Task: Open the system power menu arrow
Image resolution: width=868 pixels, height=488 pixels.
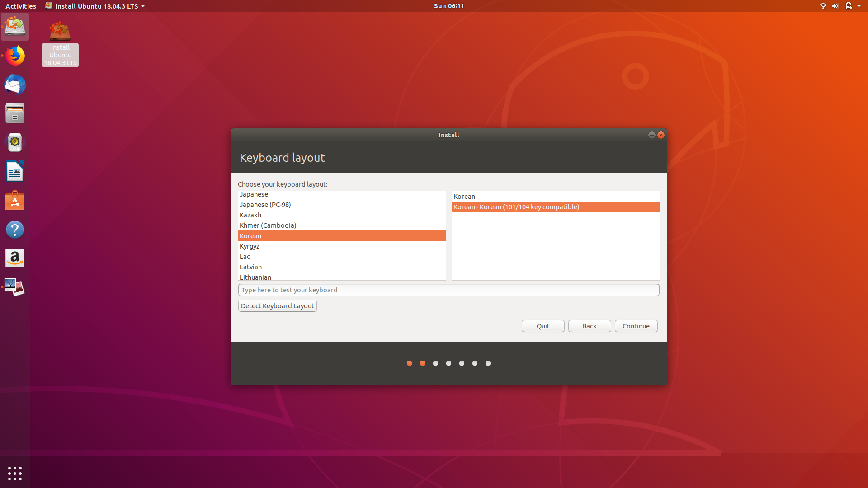Action: (x=859, y=6)
